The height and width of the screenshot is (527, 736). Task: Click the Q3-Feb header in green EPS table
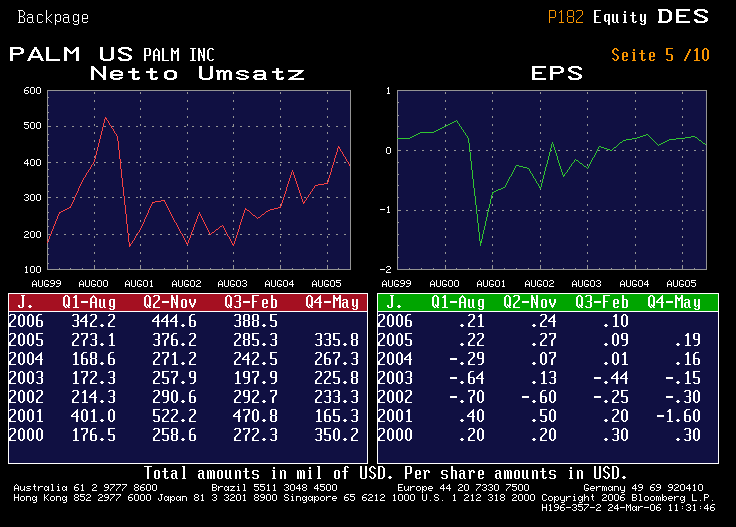click(x=602, y=303)
